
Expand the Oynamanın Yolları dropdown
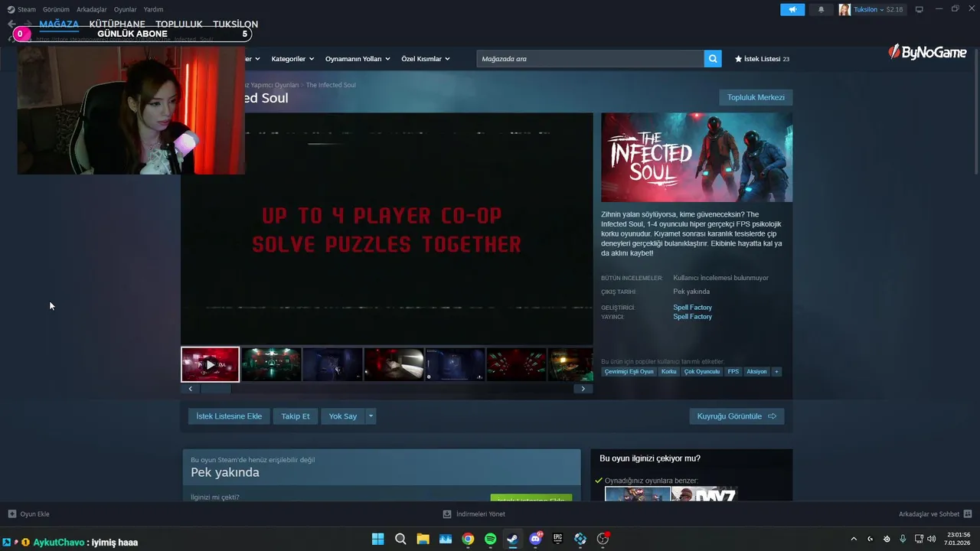358,59
